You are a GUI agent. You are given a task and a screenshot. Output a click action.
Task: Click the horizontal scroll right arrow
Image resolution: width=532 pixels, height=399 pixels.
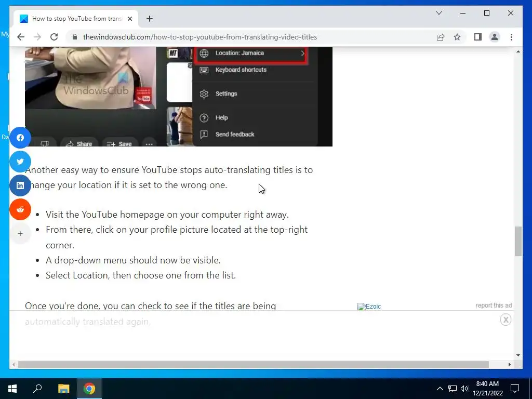pos(509,364)
